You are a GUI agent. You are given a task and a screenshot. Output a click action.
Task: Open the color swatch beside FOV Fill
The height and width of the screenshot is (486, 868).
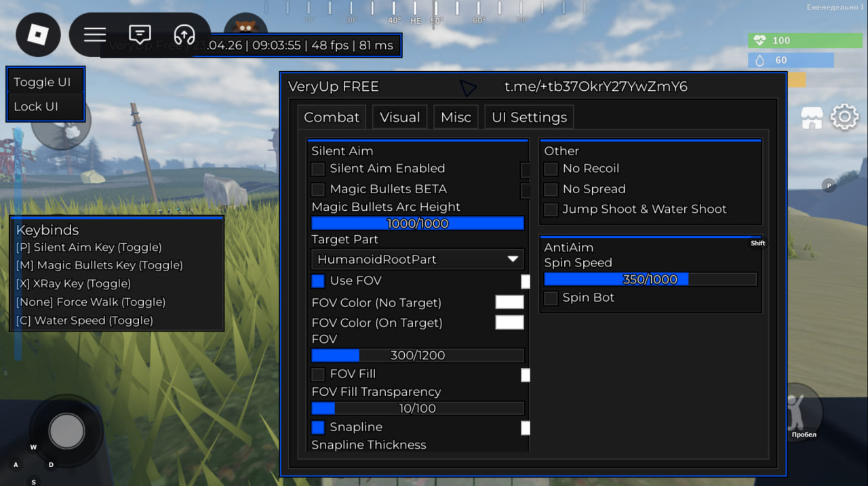525,375
